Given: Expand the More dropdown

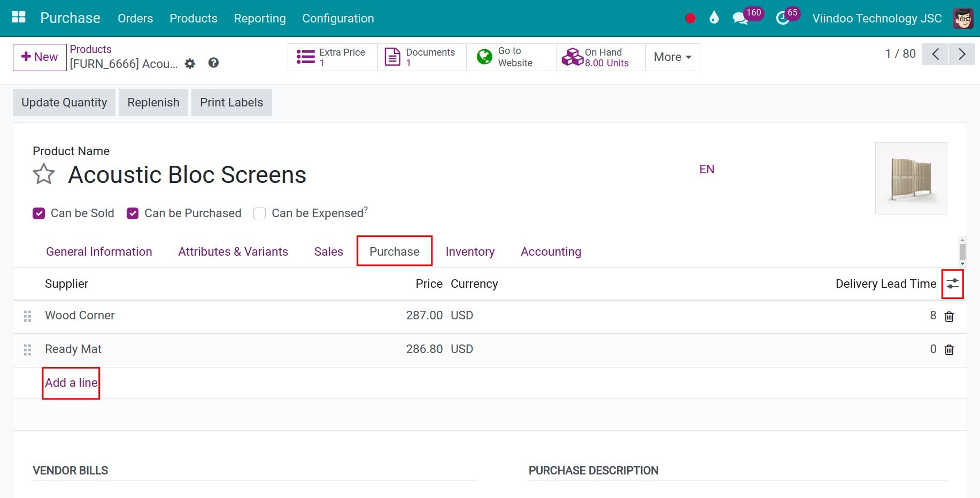Looking at the screenshot, I should click(x=673, y=57).
